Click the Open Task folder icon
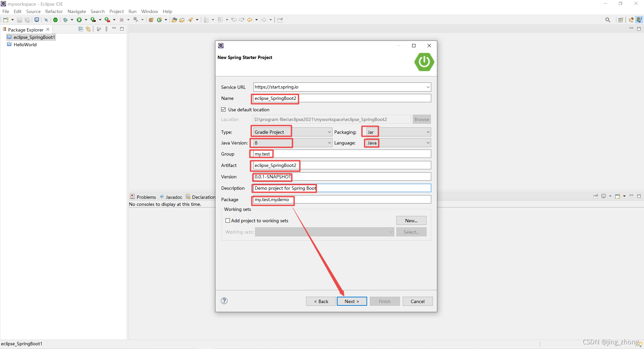The image size is (644, 349). (x=182, y=20)
